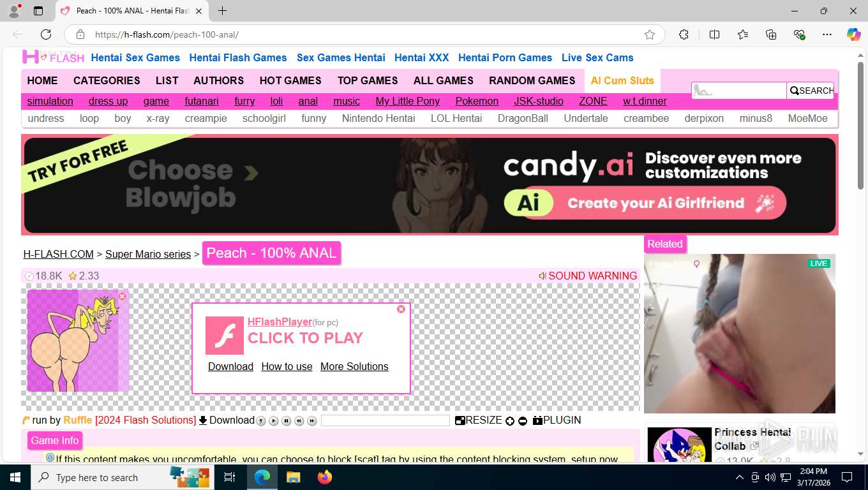The image size is (868, 490).
Task: Shrink player with minus icon
Action: click(x=523, y=420)
